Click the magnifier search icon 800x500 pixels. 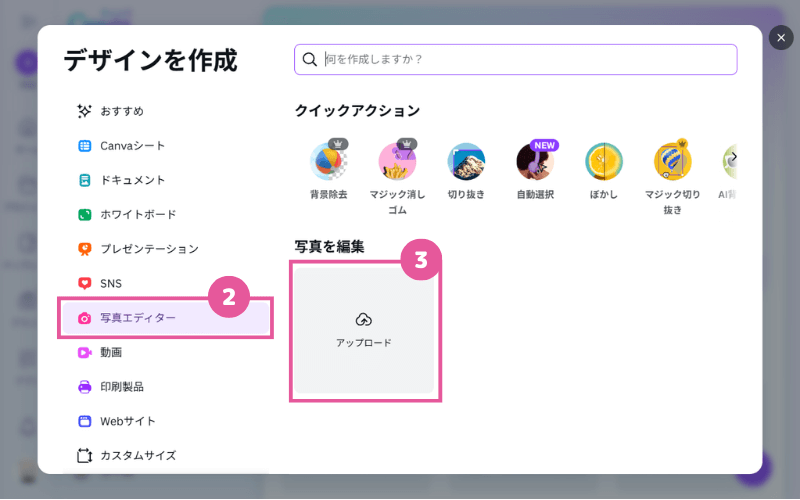(x=310, y=60)
